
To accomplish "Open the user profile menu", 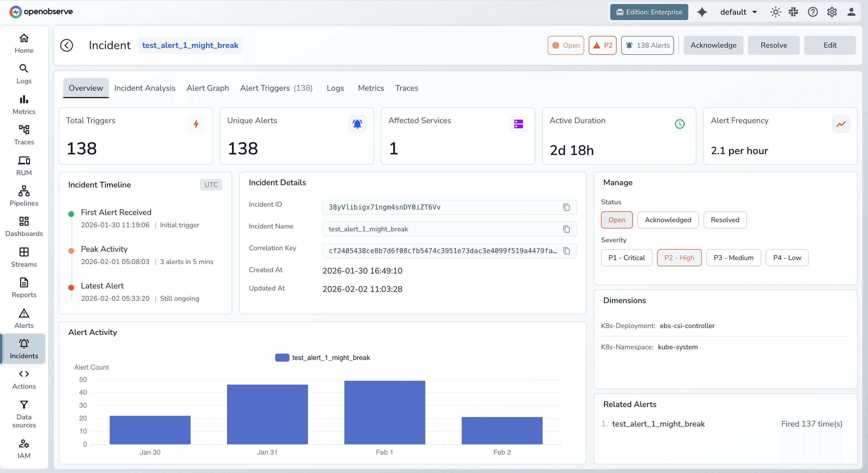I will click(851, 12).
